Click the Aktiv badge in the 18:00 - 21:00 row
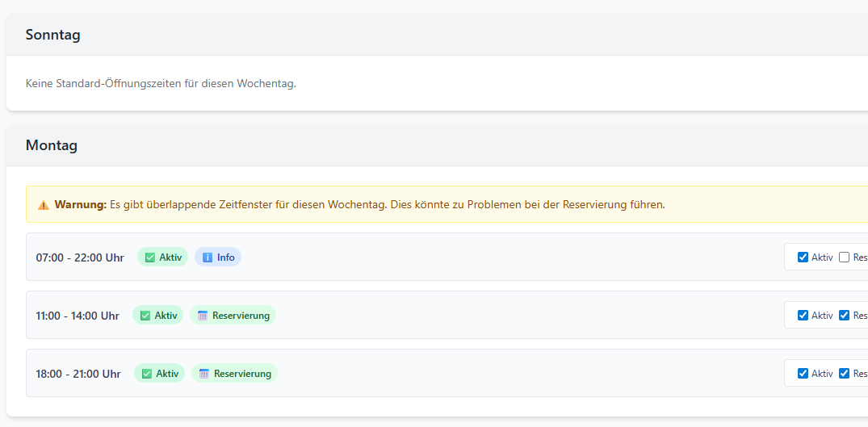Screen dimensions: 868x427 [159, 374]
